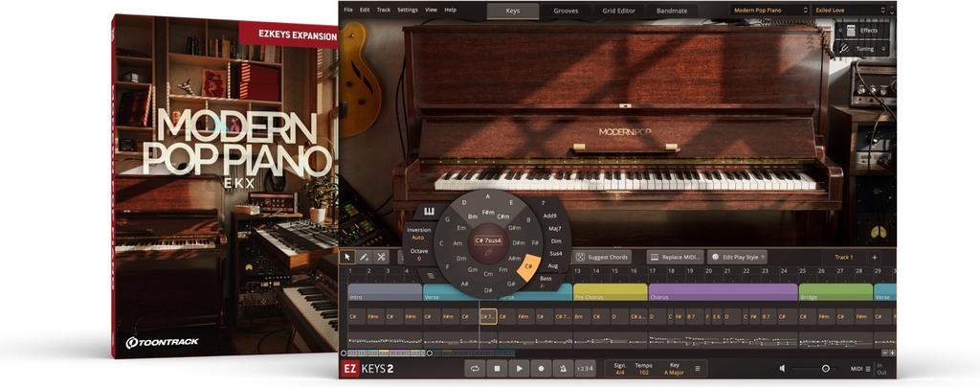The image size is (980, 387).
Task: Open the Track menu
Action: [x=384, y=10]
